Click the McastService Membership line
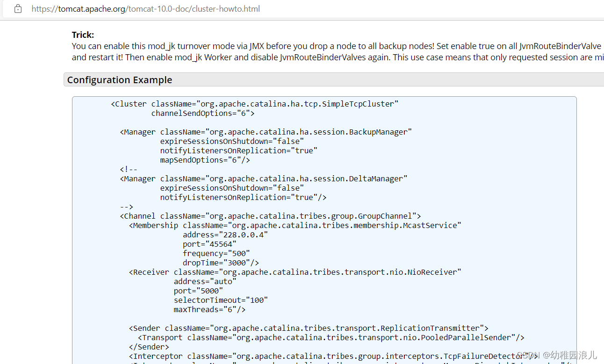Image resolution: width=604 pixels, height=364 pixels. tap(295, 225)
